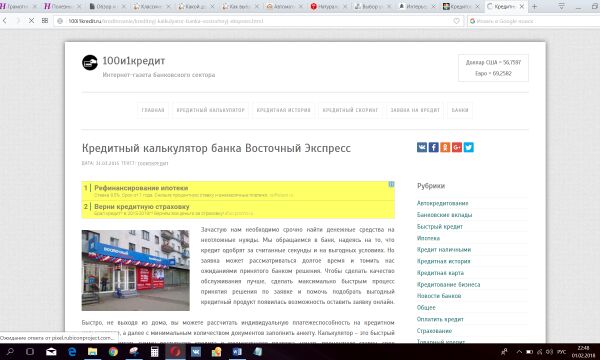Open the Оплатить кредит category
The width and height of the screenshot is (600, 360).
click(440, 319)
